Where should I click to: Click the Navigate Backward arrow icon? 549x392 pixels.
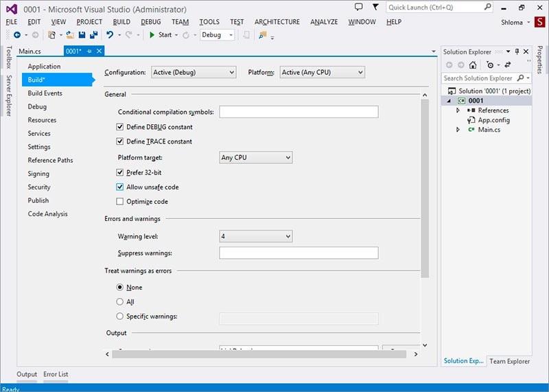pyautogui.click(x=16, y=35)
